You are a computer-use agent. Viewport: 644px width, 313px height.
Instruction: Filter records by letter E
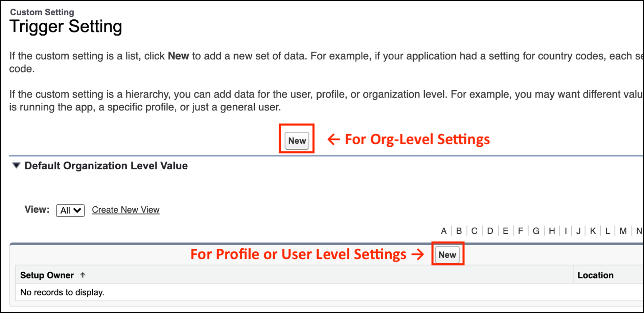click(505, 231)
